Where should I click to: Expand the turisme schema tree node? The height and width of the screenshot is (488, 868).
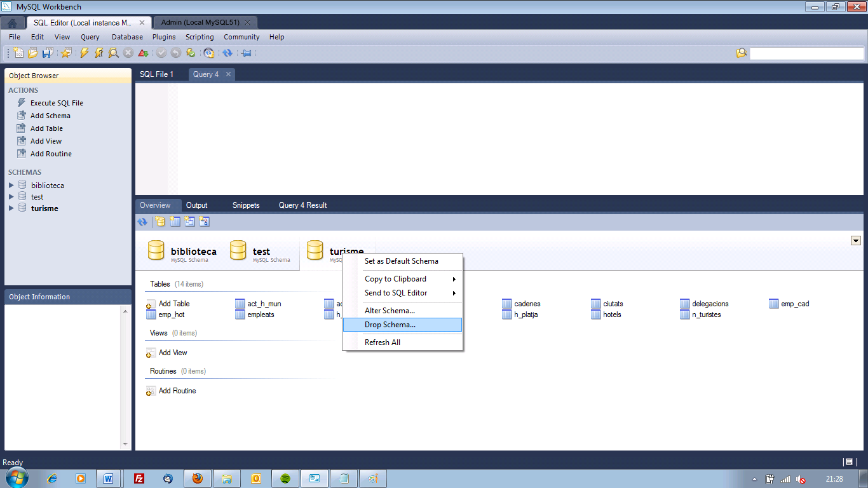11,208
